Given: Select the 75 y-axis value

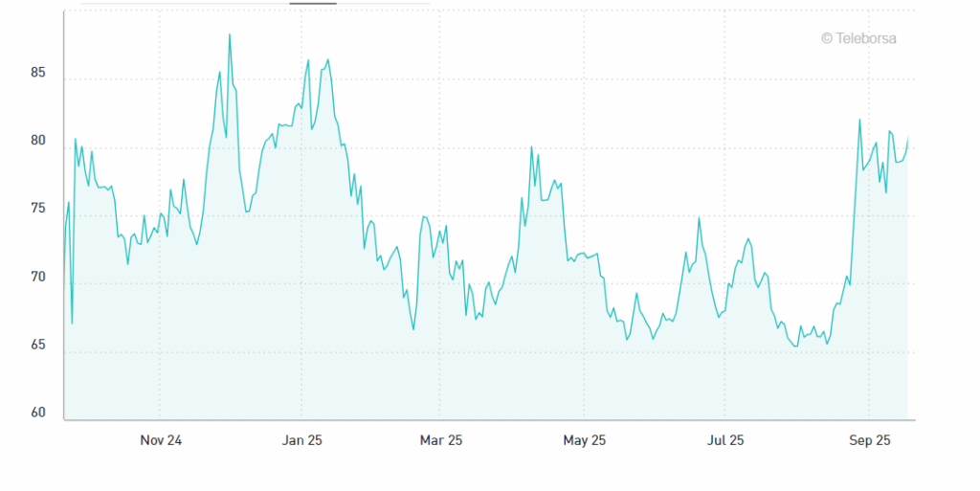Looking at the screenshot, I should (x=39, y=209).
